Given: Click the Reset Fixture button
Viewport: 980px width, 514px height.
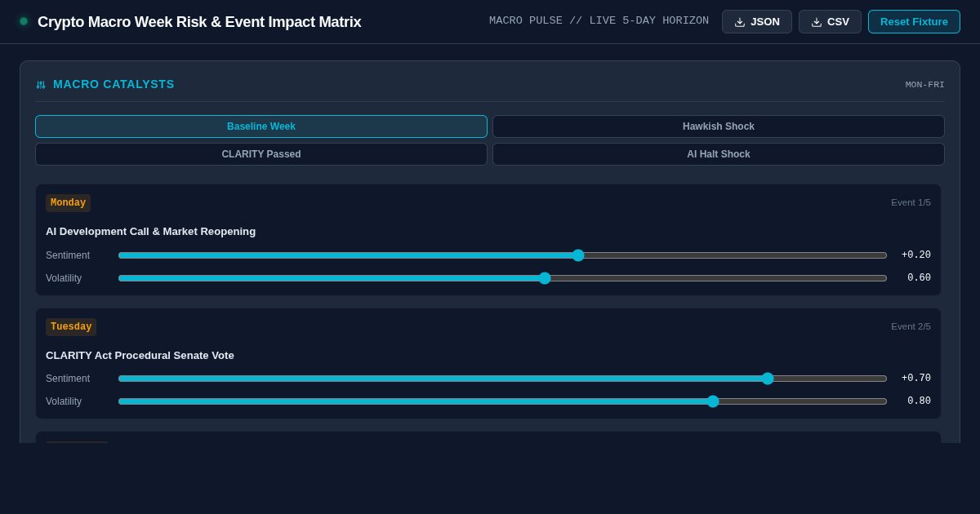Looking at the screenshot, I should [914, 22].
